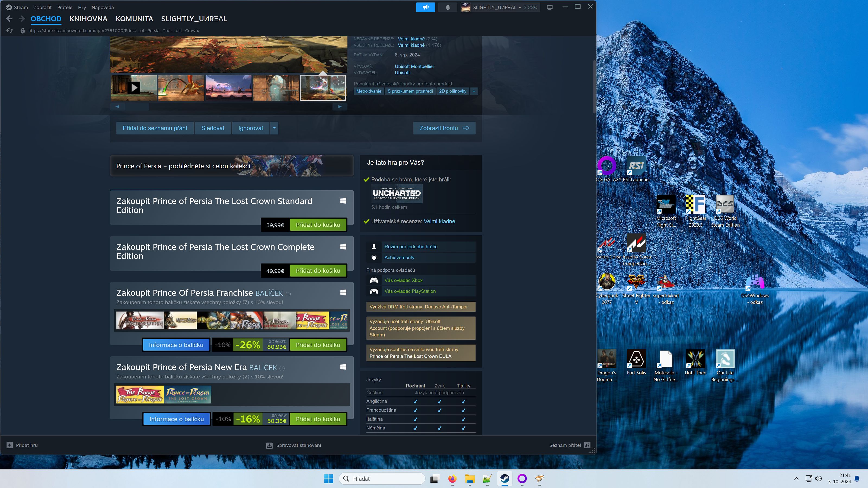Click Přidat do seznamu přání button
The height and width of the screenshot is (488, 868).
click(155, 128)
